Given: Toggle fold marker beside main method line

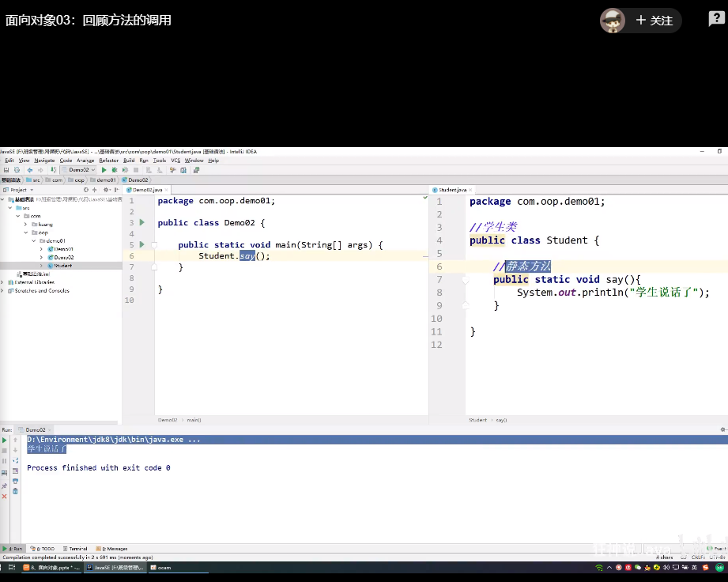Looking at the screenshot, I should coord(155,245).
